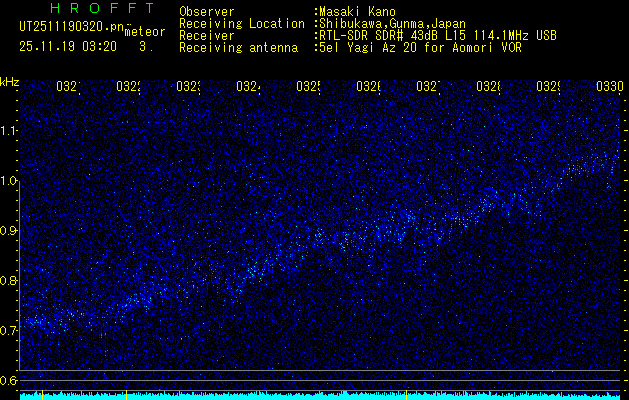This screenshot has width=629, height=400.
Task: Click the kHz axis unit label
Action: tap(10, 82)
